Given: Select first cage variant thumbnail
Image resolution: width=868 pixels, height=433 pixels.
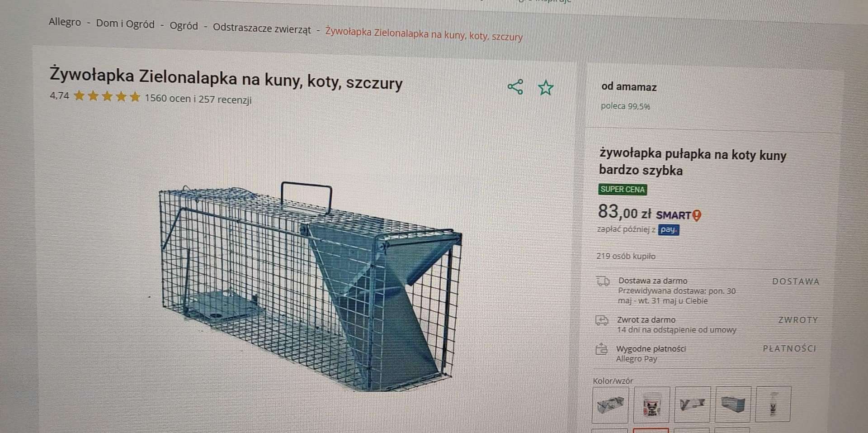Looking at the screenshot, I should tap(610, 404).
